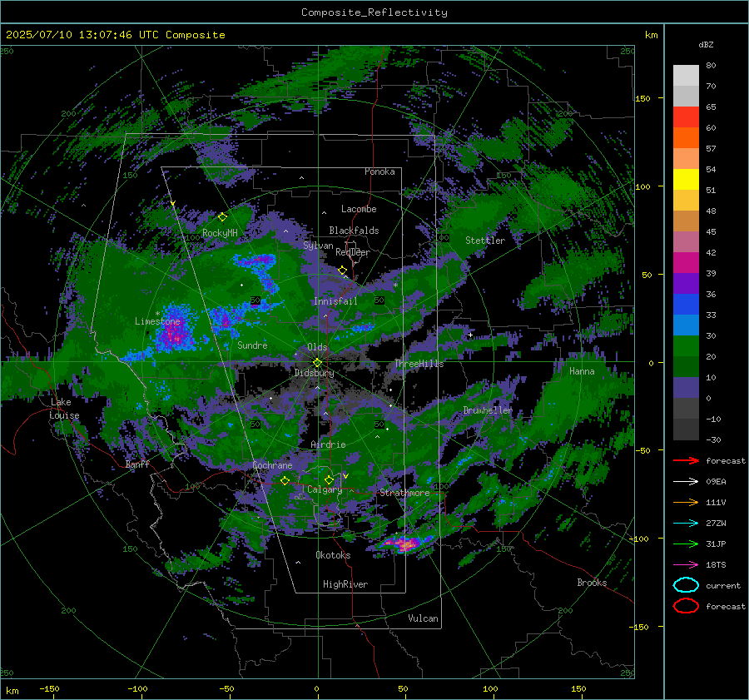
Task: Click the Ponoka label
Action: pyautogui.click(x=379, y=171)
